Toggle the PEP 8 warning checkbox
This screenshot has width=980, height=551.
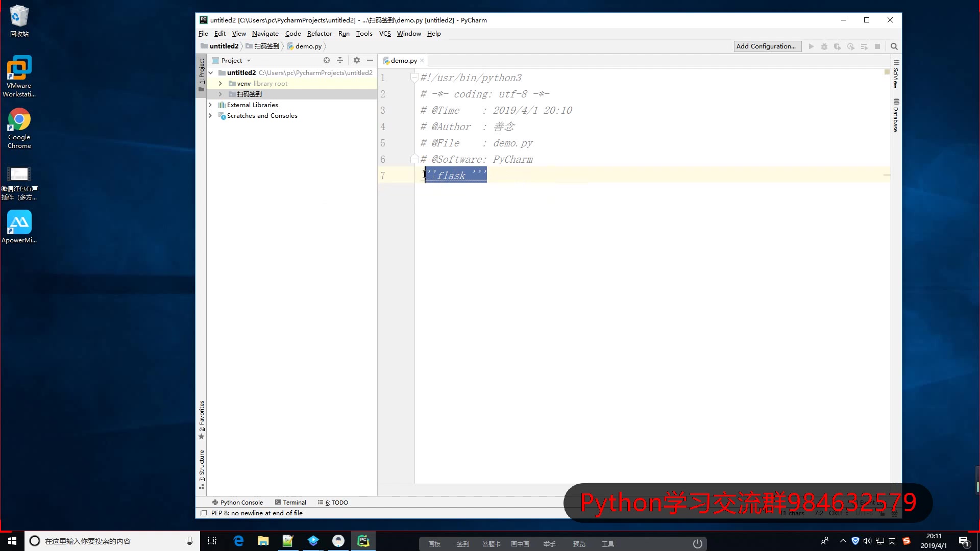(x=204, y=513)
